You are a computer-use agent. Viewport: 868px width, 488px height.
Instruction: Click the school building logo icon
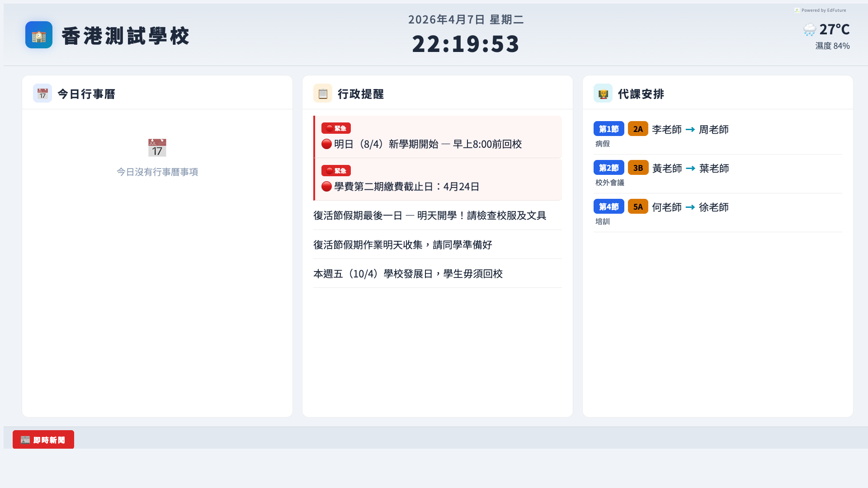coord(39,35)
